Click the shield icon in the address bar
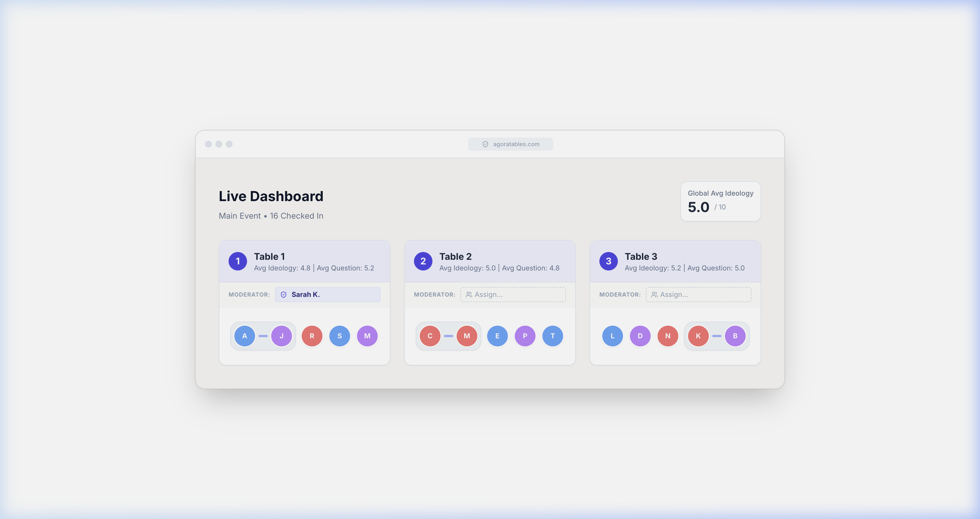Viewport: 980px width, 519px height. coord(485,144)
